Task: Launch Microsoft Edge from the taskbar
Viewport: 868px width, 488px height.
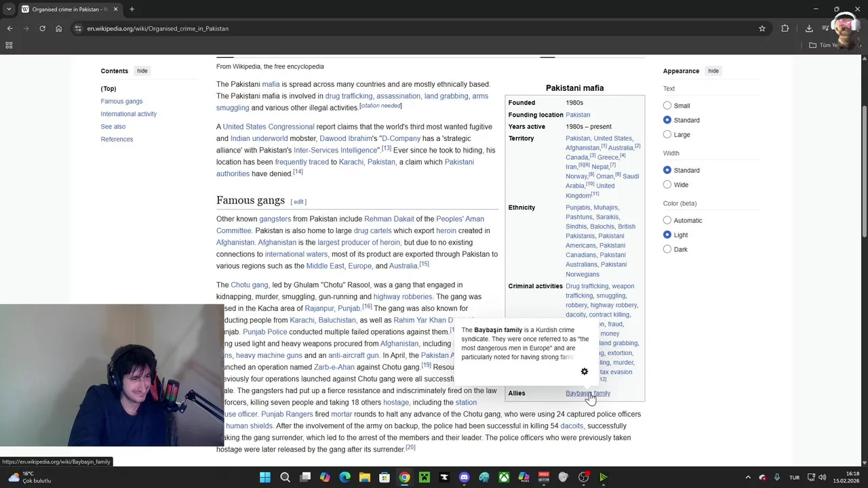Action: pyautogui.click(x=344, y=477)
